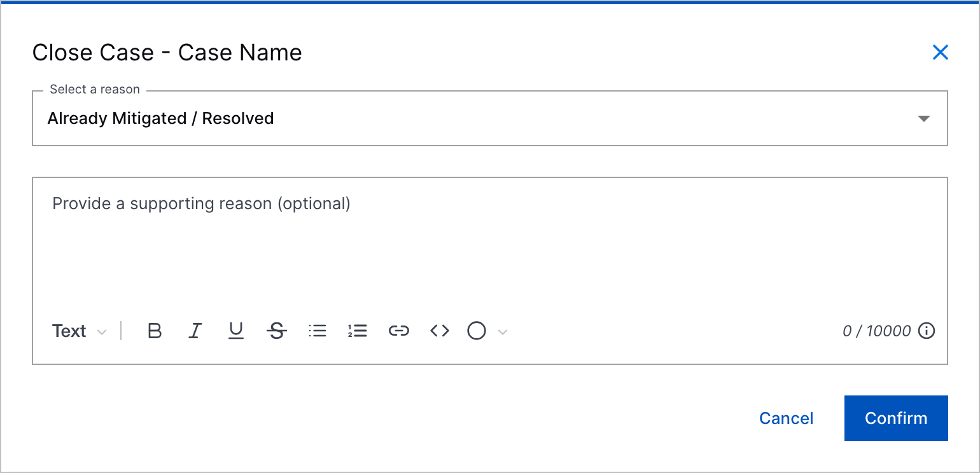The image size is (980, 473).
Task: Open the text color circle swatch
Action: tap(477, 331)
